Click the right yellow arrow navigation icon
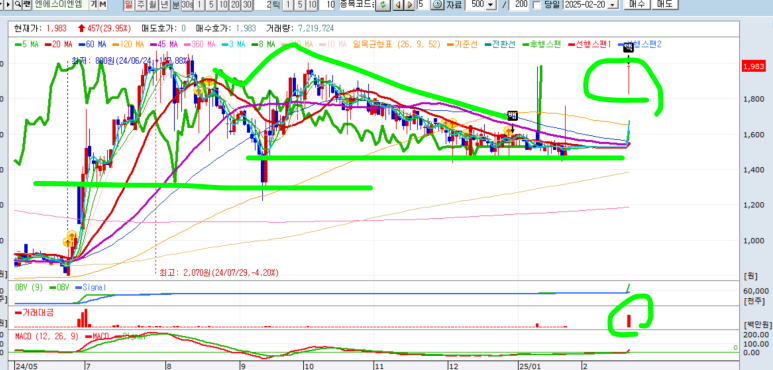The width and height of the screenshot is (773, 370). click(x=409, y=4)
